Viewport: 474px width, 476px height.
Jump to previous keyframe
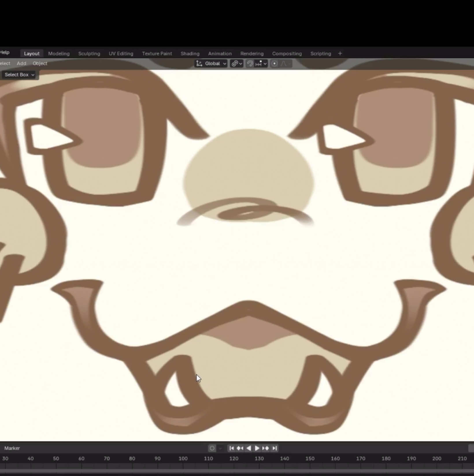240,448
